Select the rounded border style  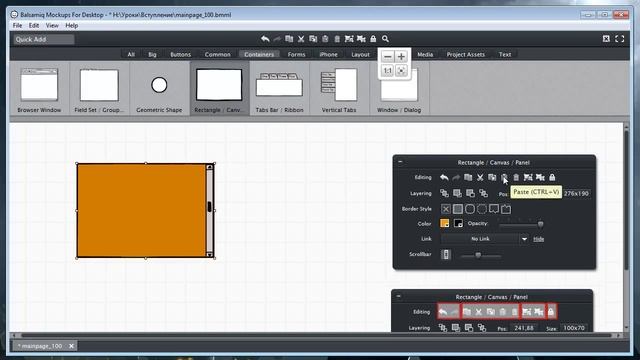[470, 209]
